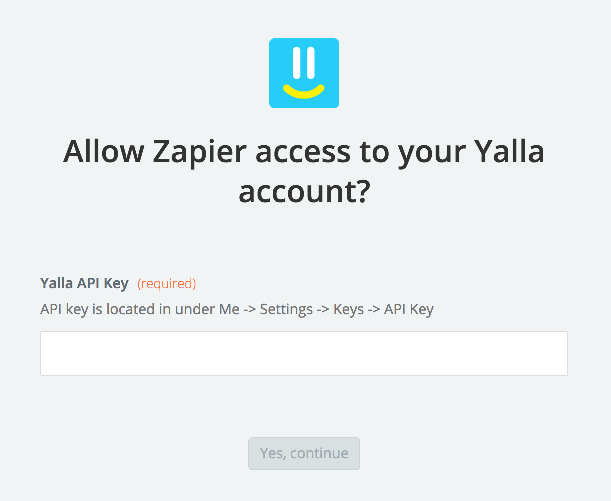Click the Yalla API Key label
This screenshot has width=611, height=501.
point(84,283)
